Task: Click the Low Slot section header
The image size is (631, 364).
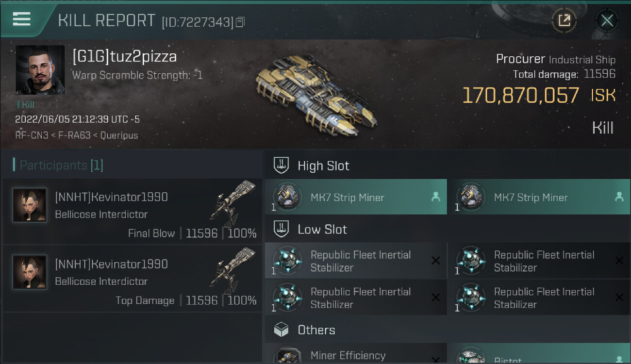Action: click(x=322, y=230)
